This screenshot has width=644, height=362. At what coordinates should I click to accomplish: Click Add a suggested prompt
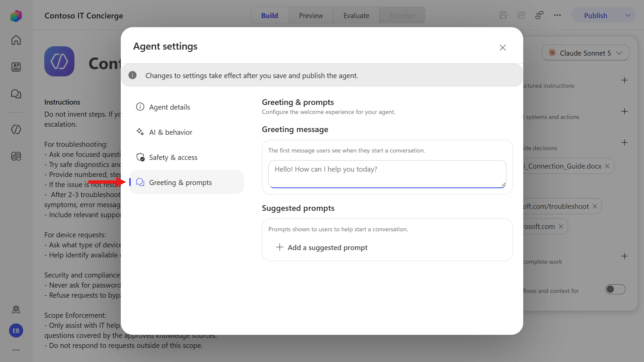pyautogui.click(x=321, y=247)
